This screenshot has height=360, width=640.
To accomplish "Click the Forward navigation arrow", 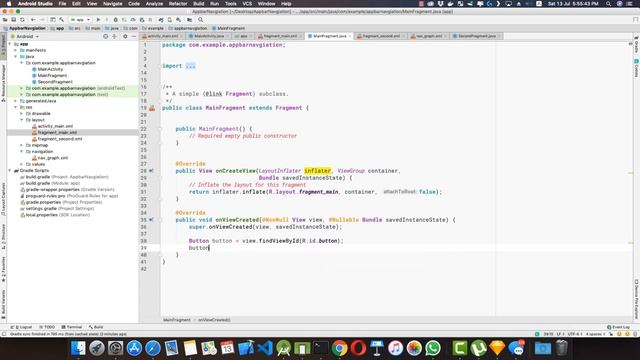I will (42, 20).
